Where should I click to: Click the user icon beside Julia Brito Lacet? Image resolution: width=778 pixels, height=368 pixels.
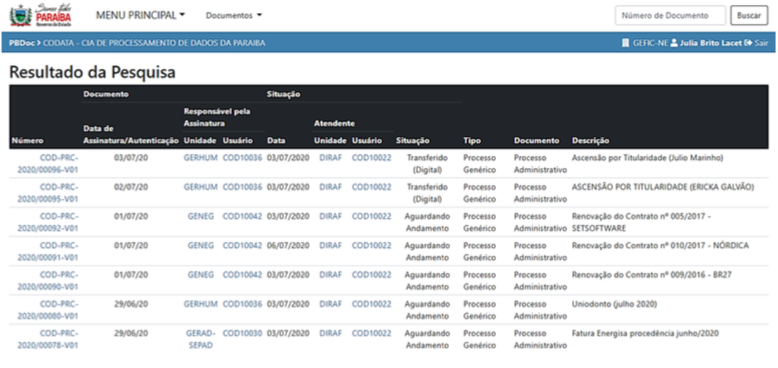click(x=674, y=43)
